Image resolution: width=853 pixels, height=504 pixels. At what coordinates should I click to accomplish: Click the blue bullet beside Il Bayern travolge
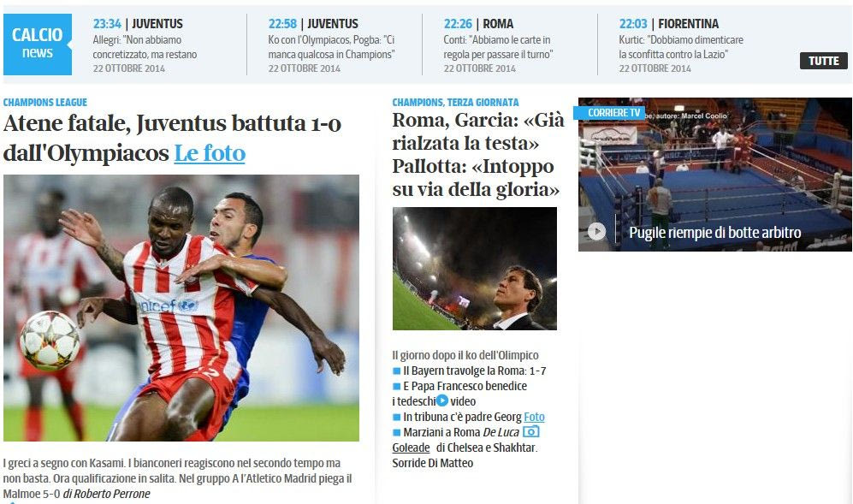point(397,371)
